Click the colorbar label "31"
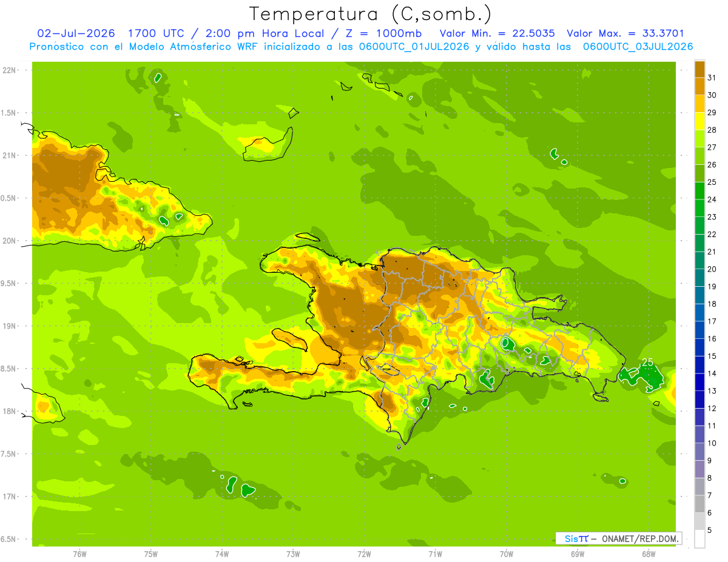The height and width of the screenshot is (562, 728). 712,78
